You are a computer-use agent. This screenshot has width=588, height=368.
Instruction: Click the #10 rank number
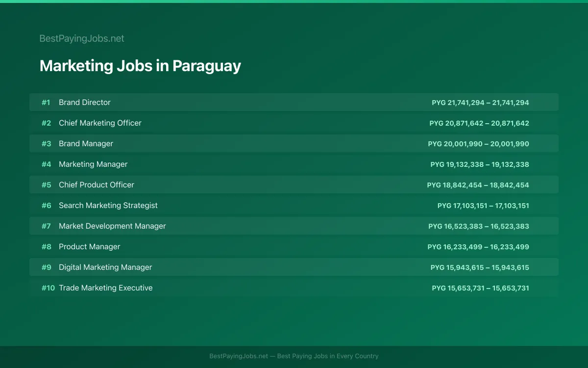pyautogui.click(x=48, y=288)
